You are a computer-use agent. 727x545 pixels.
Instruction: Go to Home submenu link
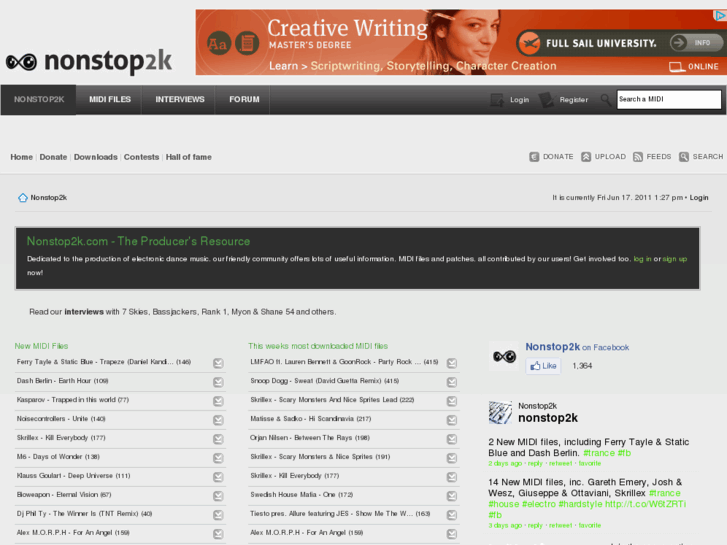coord(22,157)
